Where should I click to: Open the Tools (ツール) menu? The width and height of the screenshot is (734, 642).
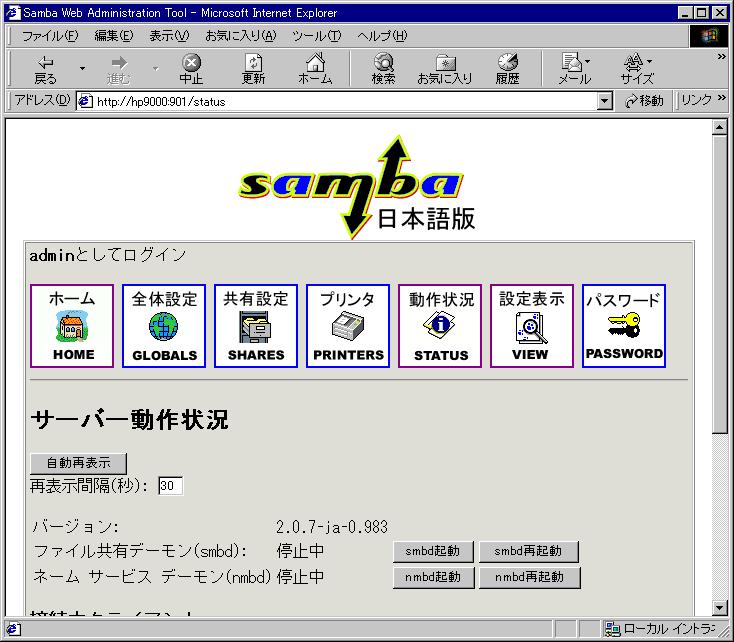click(x=316, y=36)
